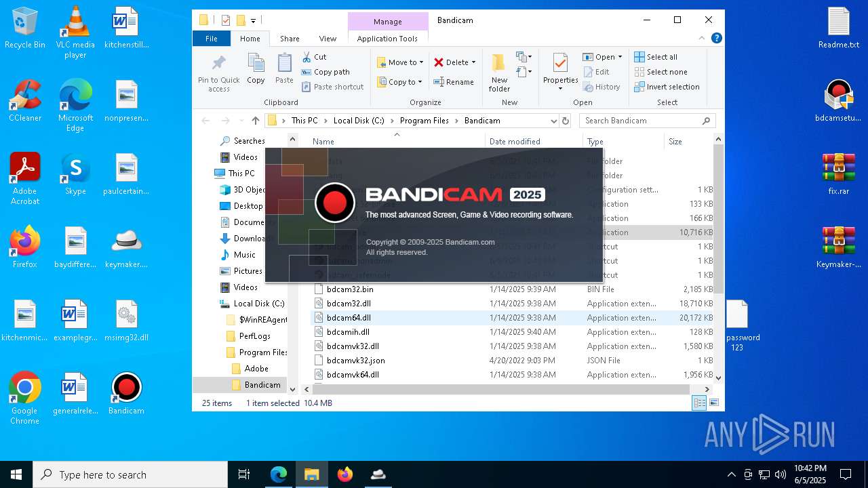Viewport: 868px width, 488px height.
Task: Click the Paste icon in ribbon
Action: pyautogui.click(x=284, y=63)
